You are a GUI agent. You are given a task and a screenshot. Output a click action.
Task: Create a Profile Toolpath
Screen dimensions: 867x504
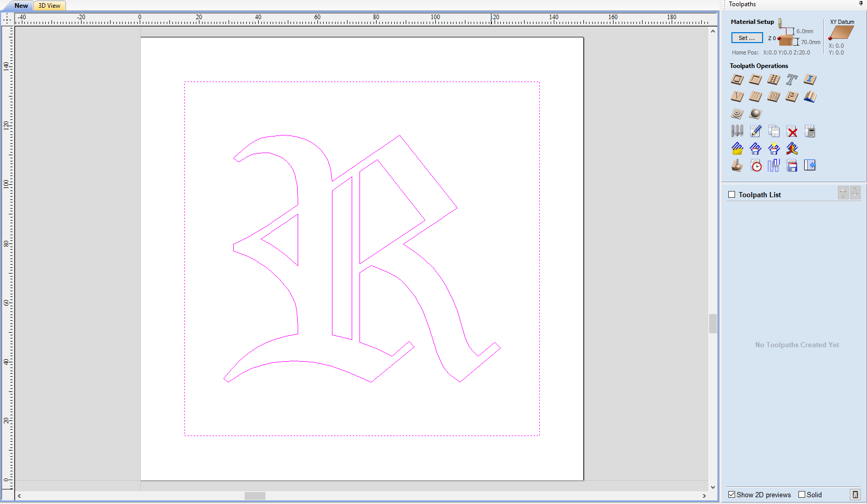point(737,79)
